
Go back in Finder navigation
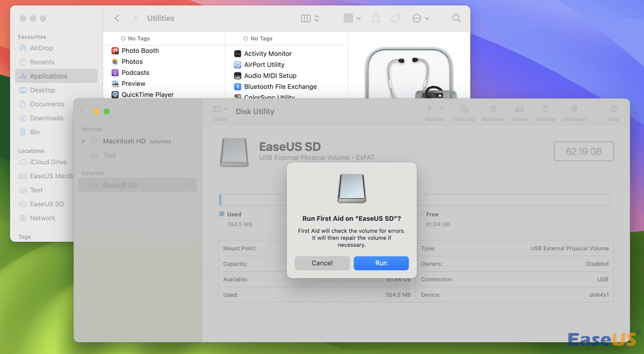(x=117, y=18)
